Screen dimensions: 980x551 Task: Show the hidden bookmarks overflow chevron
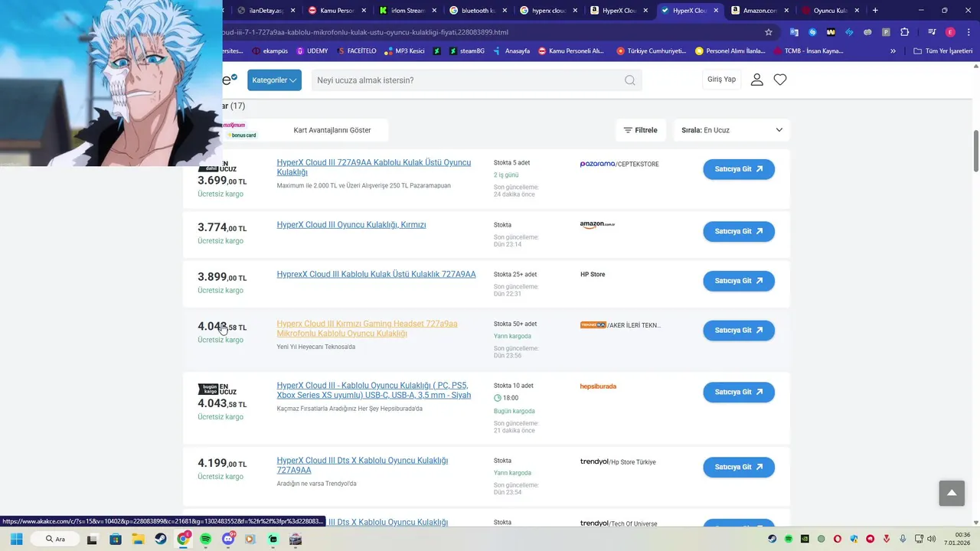tap(893, 51)
